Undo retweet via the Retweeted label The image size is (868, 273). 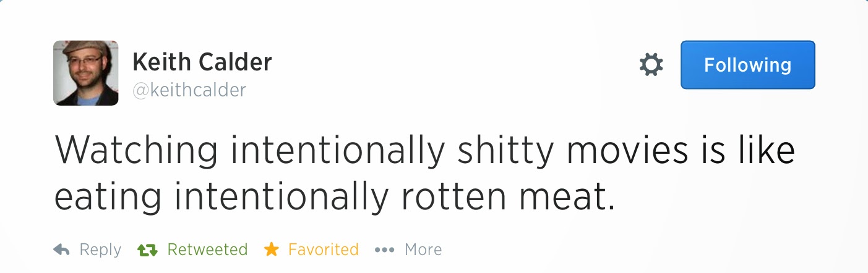tap(207, 250)
